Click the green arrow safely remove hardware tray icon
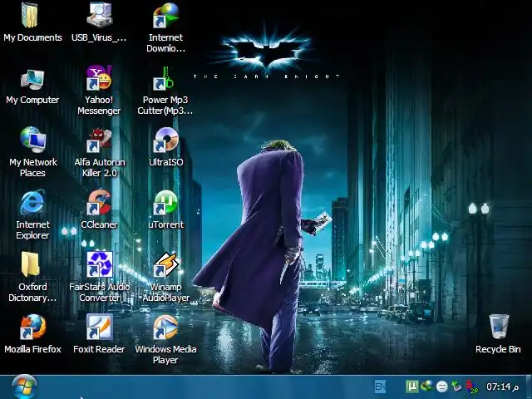 click(456, 387)
